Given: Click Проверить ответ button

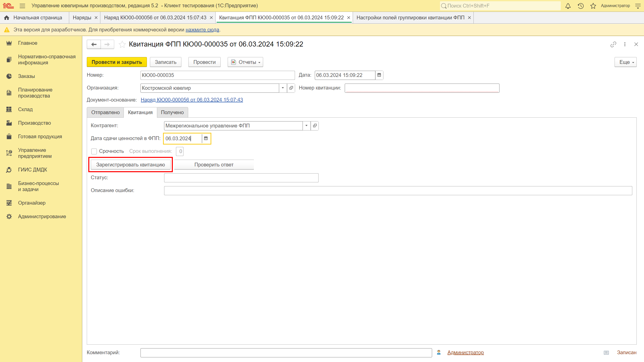Looking at the screenshot, I should tap(214, 165).
